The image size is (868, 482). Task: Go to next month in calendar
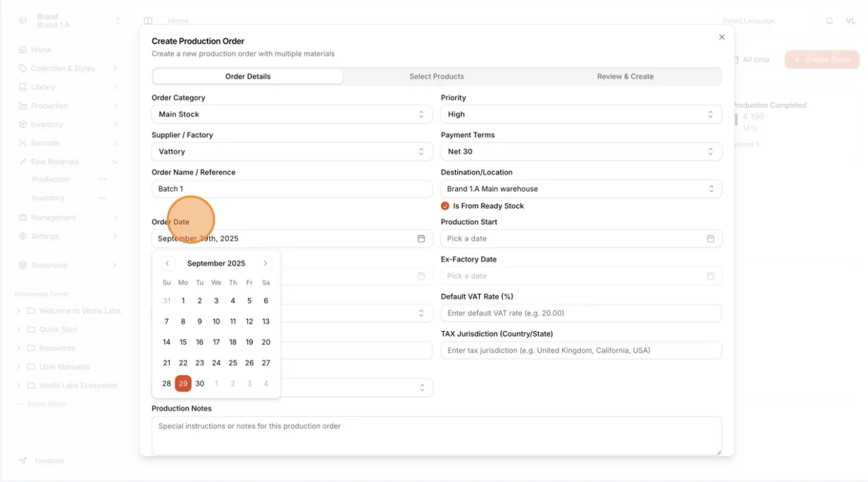tap(265, 263)
